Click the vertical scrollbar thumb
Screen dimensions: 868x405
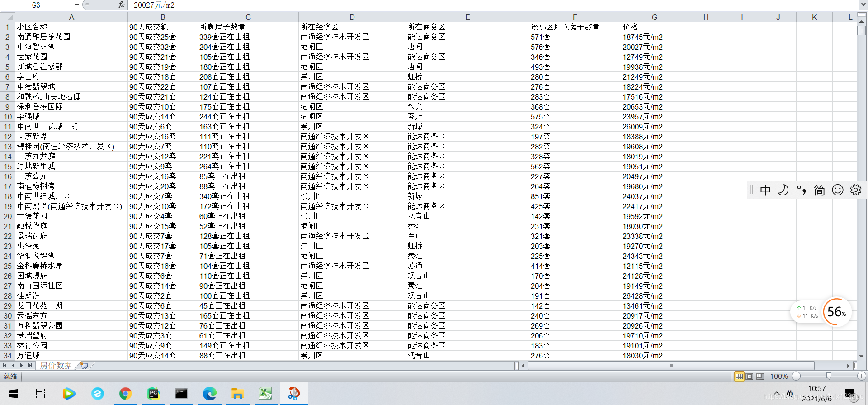861,30
